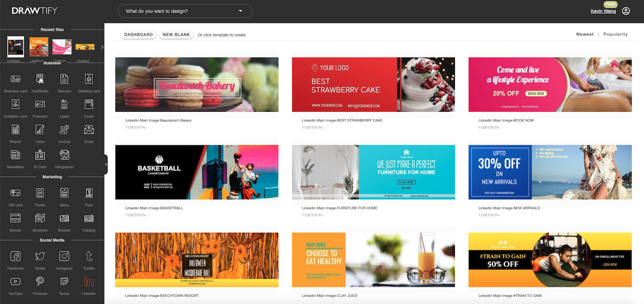The image size is (644, 304).
Task: Open the Halloween Masquerade Ball template
Action: click(x=197, y=260)
